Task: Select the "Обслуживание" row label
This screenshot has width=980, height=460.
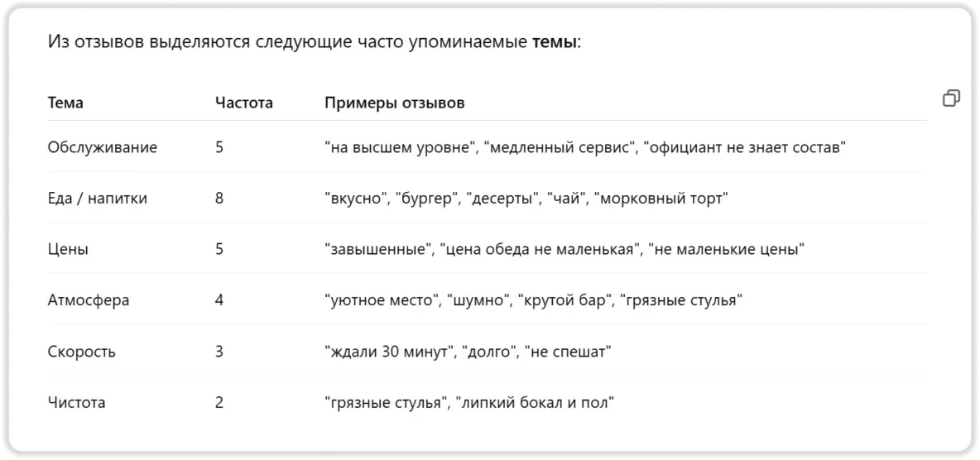Action: (x=103, y=148)
